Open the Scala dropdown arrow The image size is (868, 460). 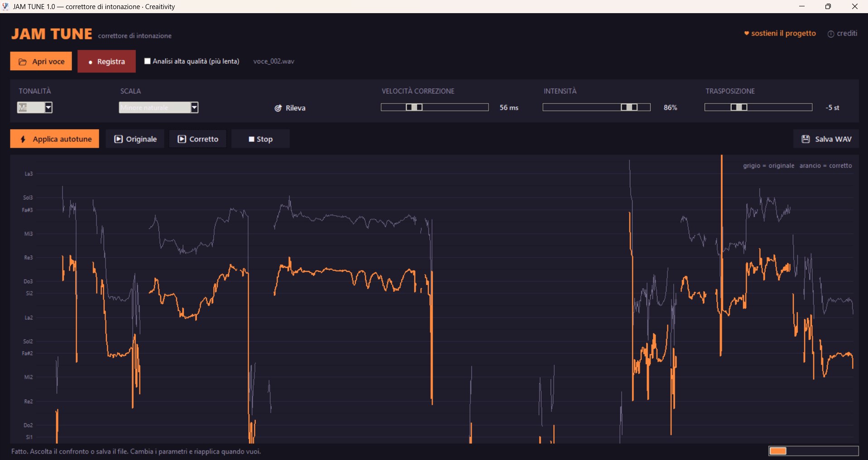tap(194, 107)
